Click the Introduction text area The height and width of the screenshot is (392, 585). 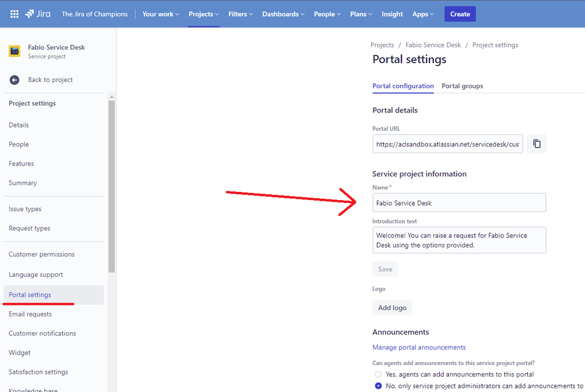click(459, 240)
